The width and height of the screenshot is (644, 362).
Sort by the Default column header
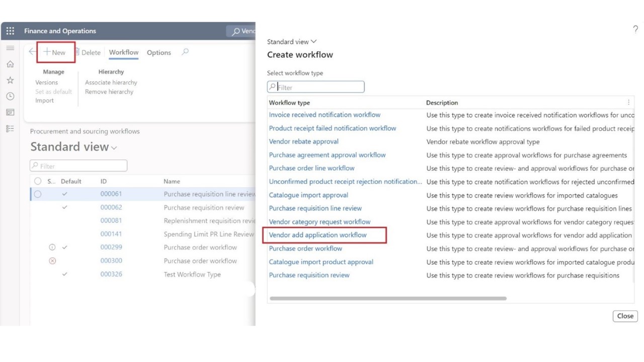71,182
